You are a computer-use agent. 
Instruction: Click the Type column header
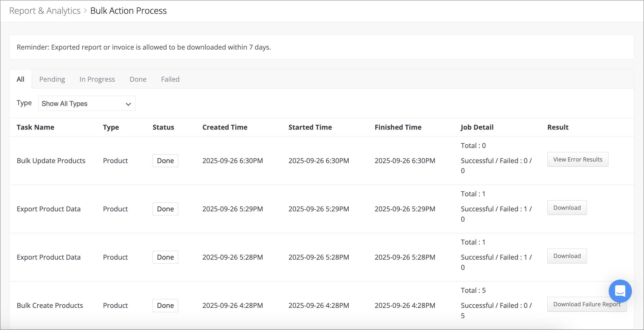pos(111,127)
